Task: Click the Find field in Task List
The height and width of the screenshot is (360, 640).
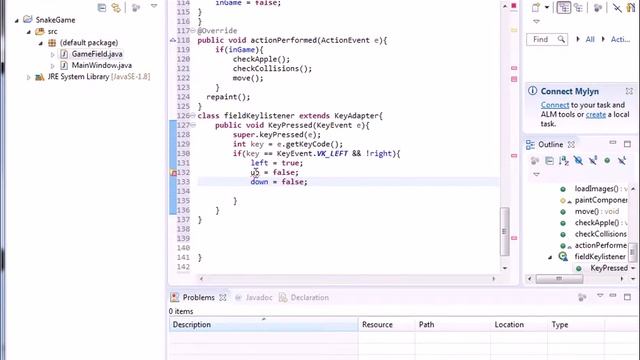Action: coord(547,40)
